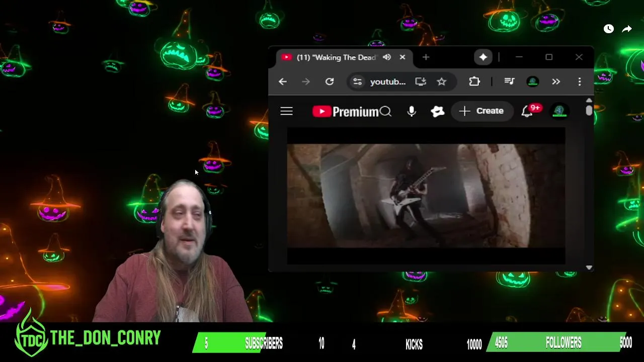Open the Watch later clock icon
Screen dimensions: 644x362
(609, 29)
